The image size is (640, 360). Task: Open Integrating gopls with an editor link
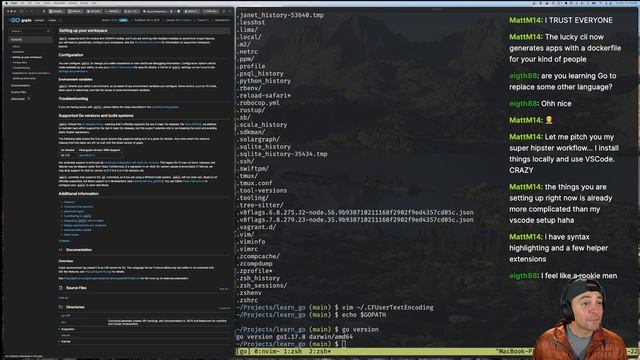(84, 220)
